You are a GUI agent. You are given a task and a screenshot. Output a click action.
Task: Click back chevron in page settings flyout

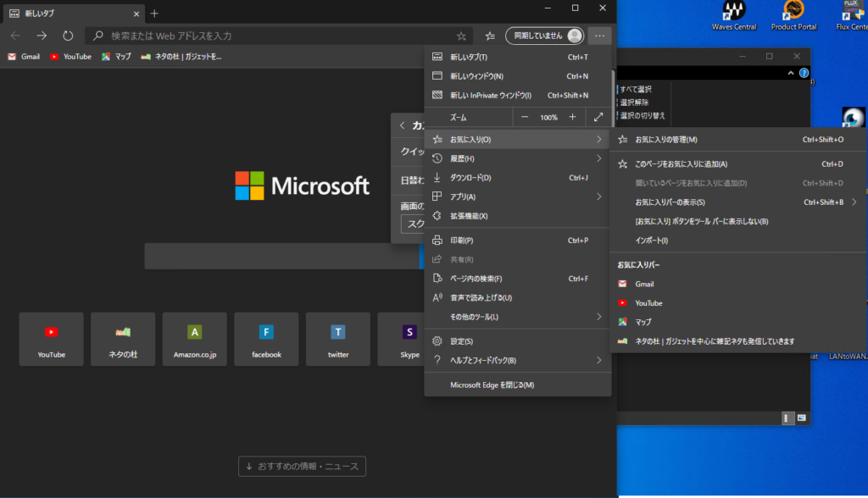click(x=403, y=125)
